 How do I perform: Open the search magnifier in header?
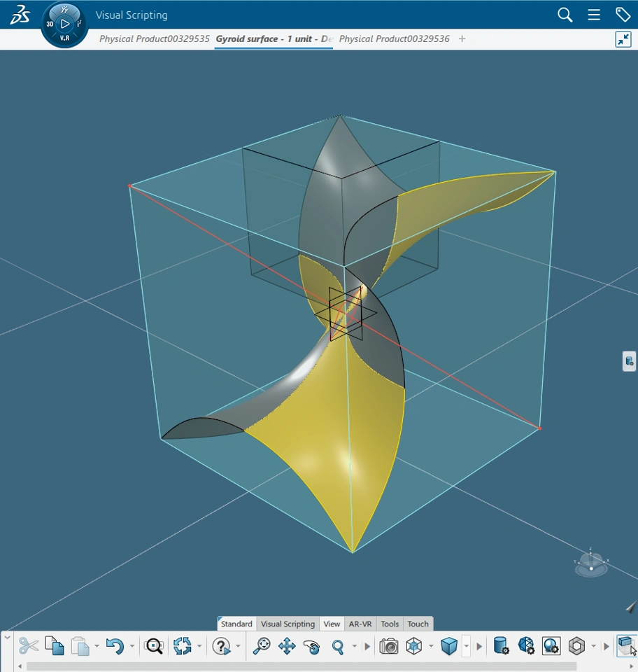[565, 15]
